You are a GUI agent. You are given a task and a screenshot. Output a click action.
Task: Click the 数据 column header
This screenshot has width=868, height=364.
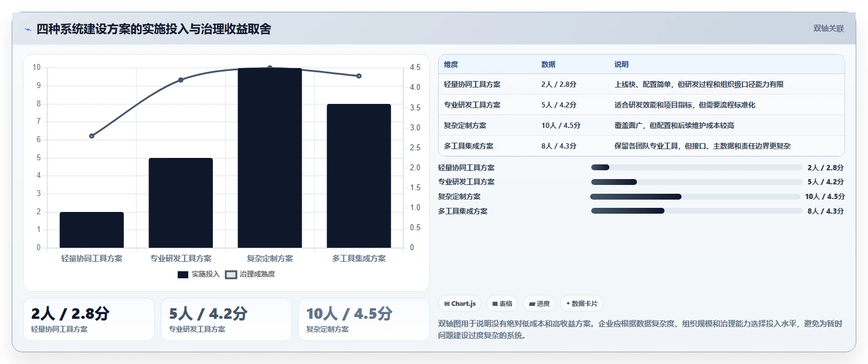point(548,64)
